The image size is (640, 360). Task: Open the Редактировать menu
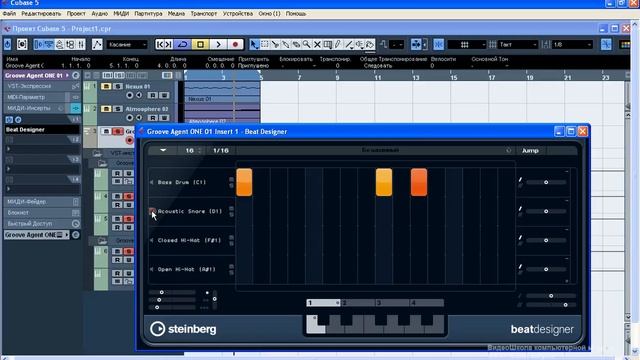41,13
